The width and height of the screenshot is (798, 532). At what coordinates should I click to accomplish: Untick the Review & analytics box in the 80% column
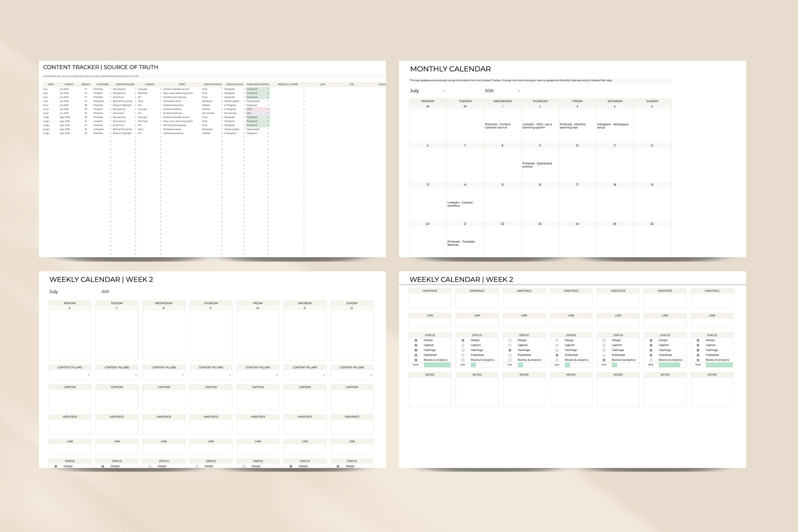click(x=651, y=360)
